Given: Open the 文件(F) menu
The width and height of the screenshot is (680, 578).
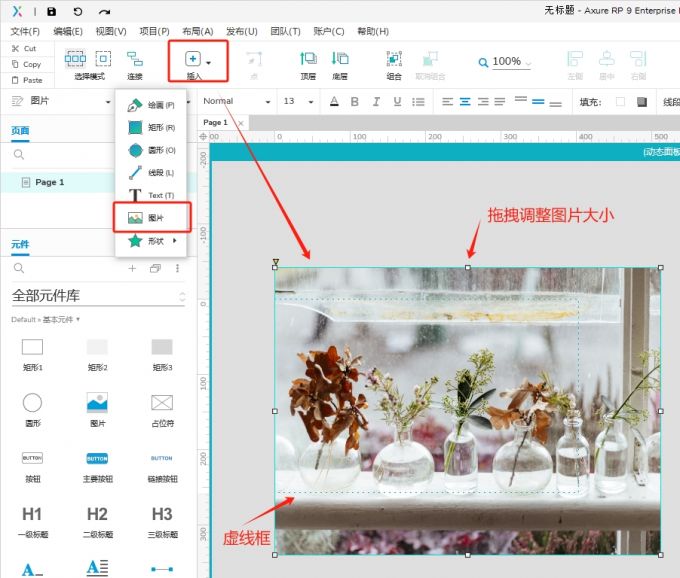Looking at the screenshot, I should tap(25, 31).
